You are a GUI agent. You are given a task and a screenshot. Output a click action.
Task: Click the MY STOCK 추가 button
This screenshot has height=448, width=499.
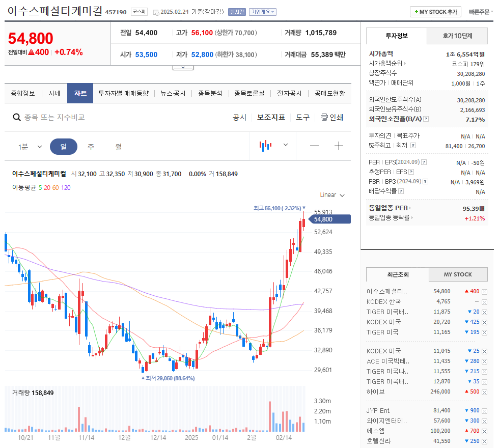pos(435,11)
